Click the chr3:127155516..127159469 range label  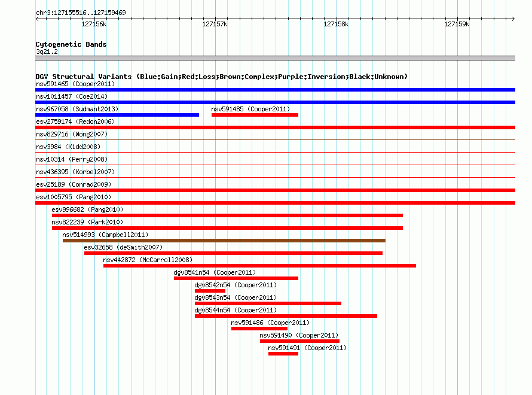(81, 13)
